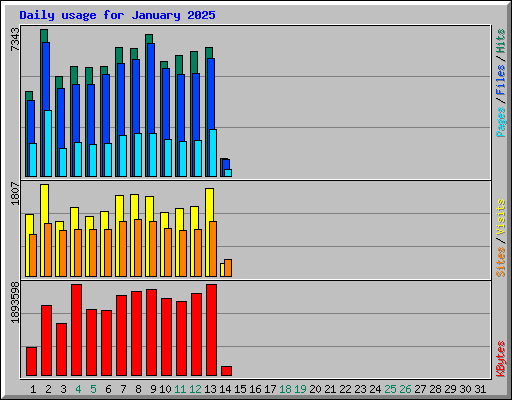Click the red KBytes bar for day 13
The width and height of the screenshot is (512, 400).
pos(211,330)
